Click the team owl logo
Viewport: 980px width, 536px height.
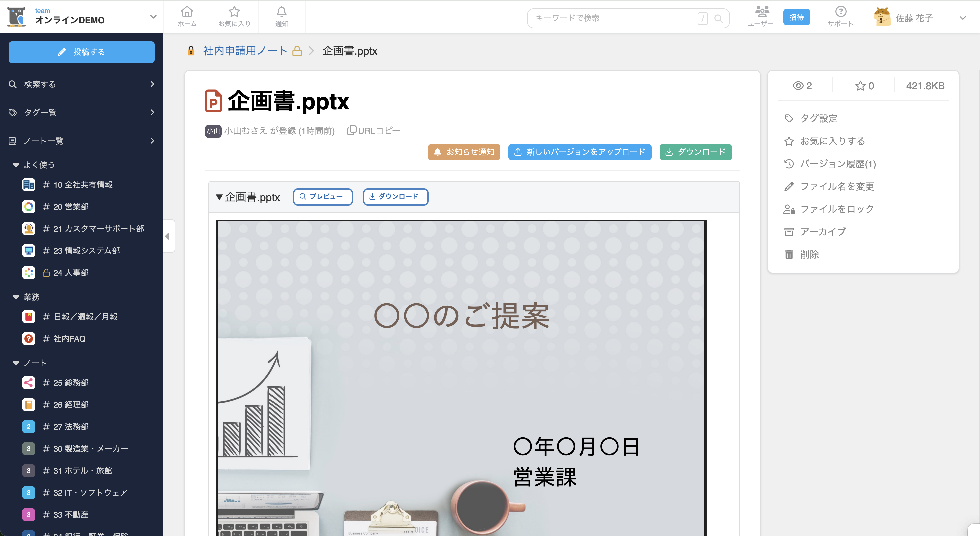pyautogui.click(x=17, y=17)
